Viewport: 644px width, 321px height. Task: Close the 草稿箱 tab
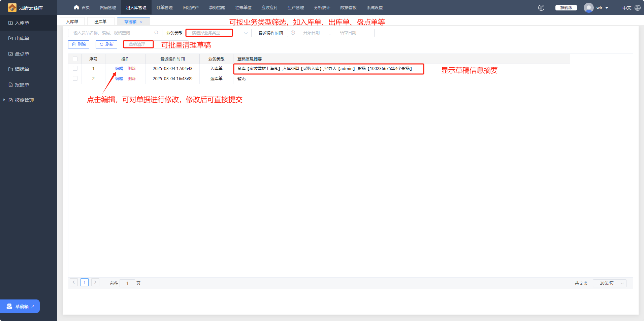(x=141, y=22)
